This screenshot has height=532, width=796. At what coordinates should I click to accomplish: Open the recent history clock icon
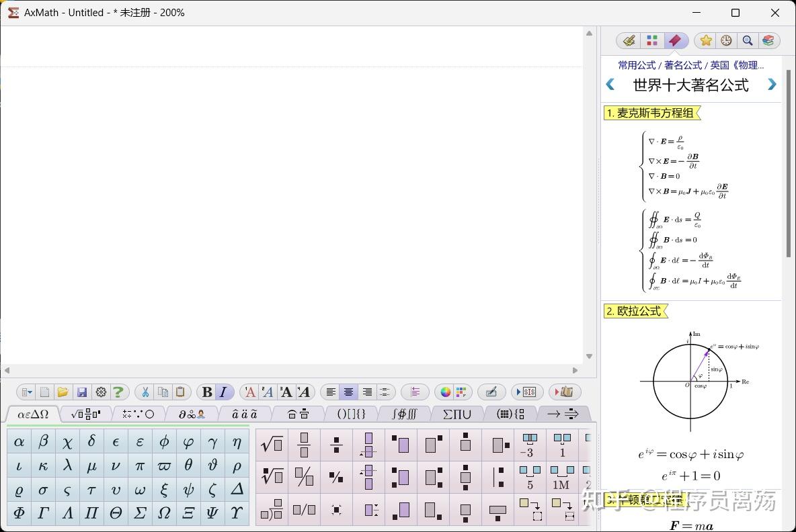point(726,40)
